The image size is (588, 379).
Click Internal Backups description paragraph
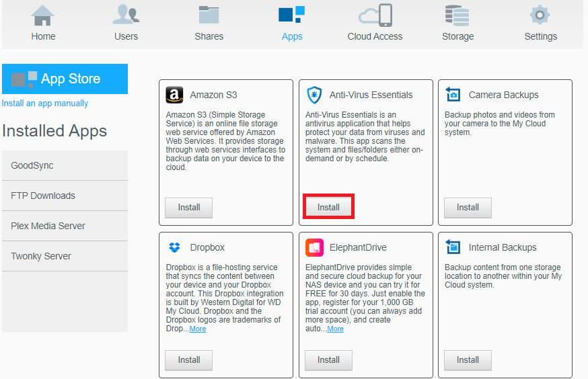point(503,276)
